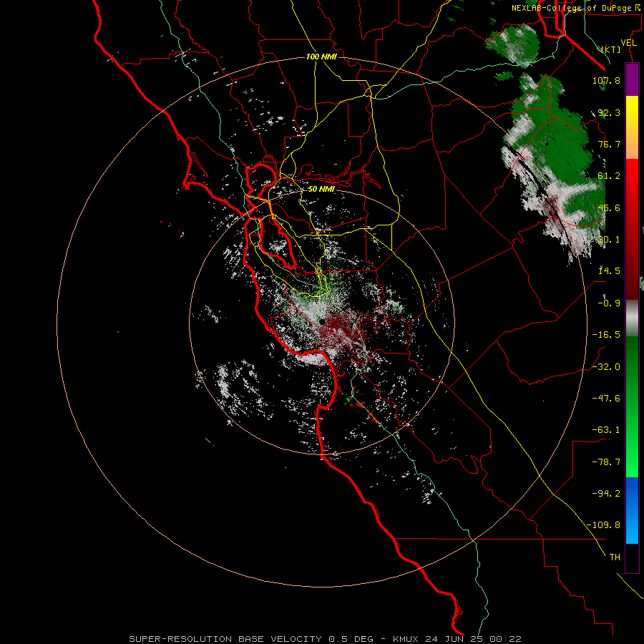Click the 30.1 velocity scale value

coord(609,240)
